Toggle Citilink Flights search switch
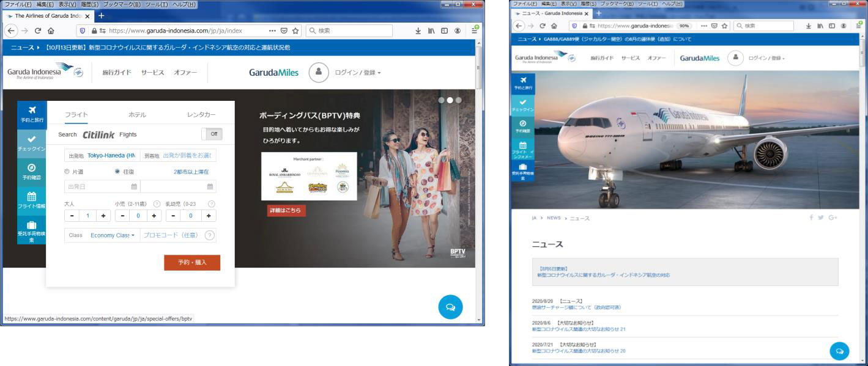The height and width of the screenshot is (366, 868). coord(212,134)
